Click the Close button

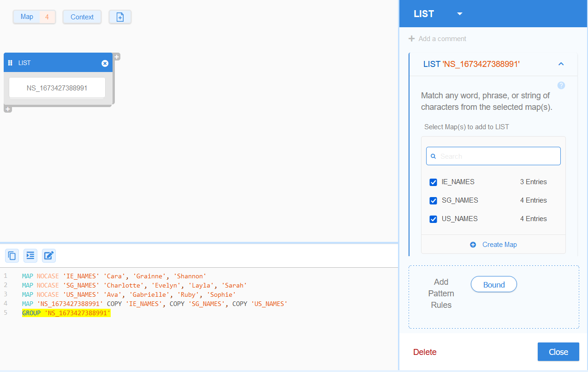tap(558, 352)
